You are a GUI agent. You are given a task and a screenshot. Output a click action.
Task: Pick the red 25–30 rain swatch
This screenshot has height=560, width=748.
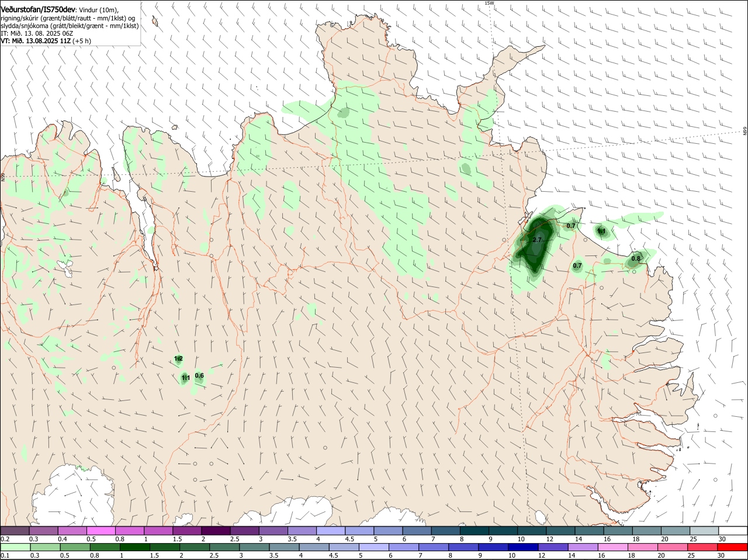(703, 547)
